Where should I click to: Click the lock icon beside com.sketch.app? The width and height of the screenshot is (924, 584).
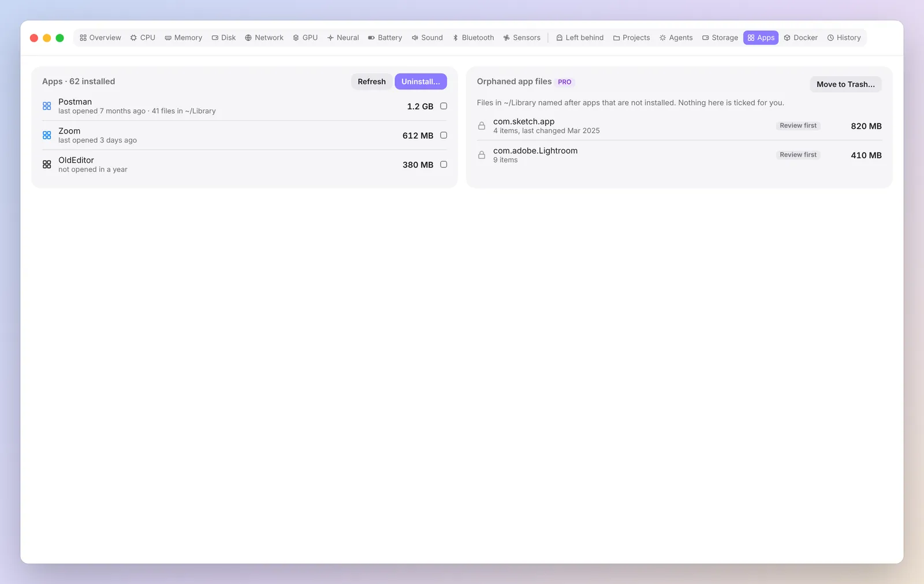(482, 125)
